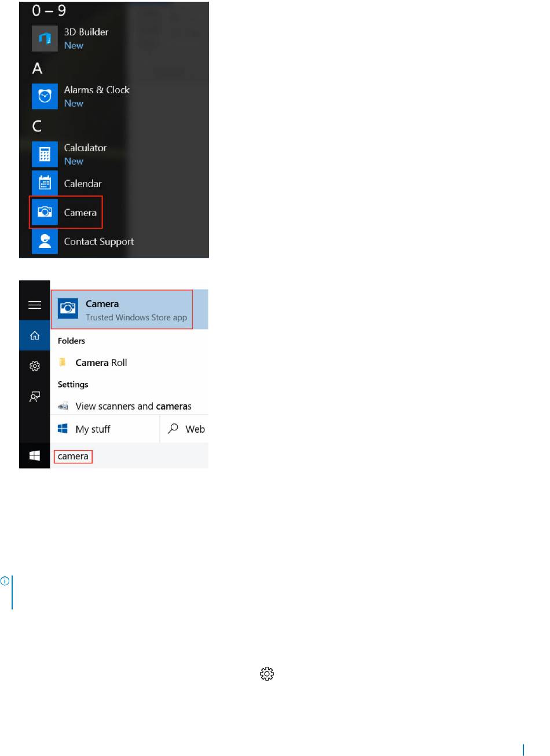Click the Windows Start button
The width and height of the screenshot is (550, 756).
click(35, 456)
